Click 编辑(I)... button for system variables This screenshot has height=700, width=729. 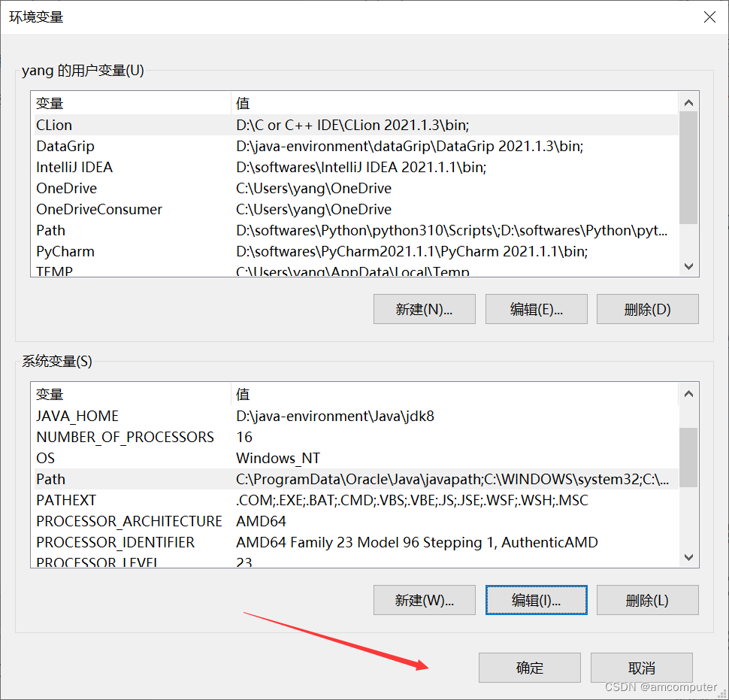pyautogui.click(x=536, y=600)
